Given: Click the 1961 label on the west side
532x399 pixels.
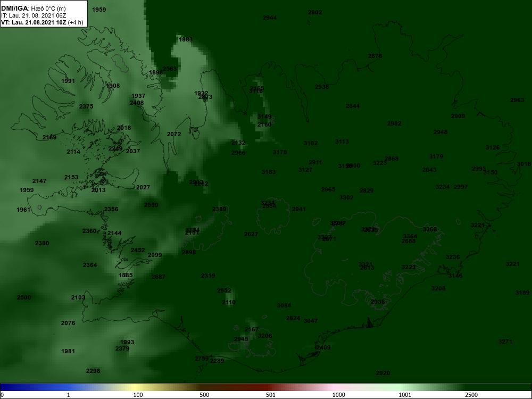Looking at the screenshot, I should (23, 210).
